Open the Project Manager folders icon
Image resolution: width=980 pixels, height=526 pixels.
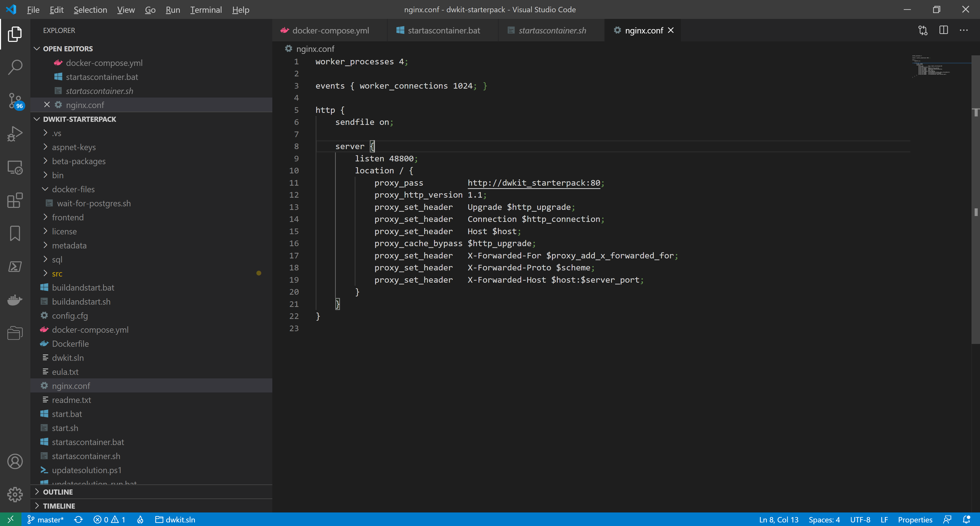pos(15,333)
